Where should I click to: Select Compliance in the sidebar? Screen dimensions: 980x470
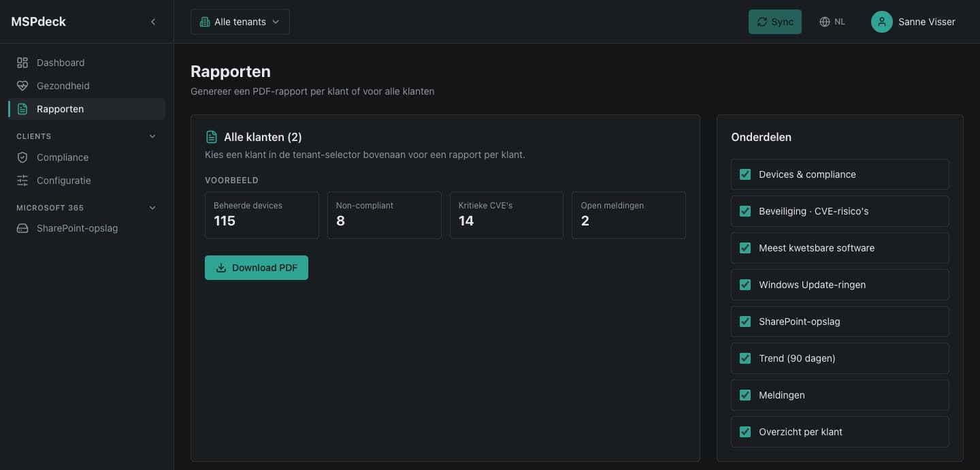coord(86,157)
